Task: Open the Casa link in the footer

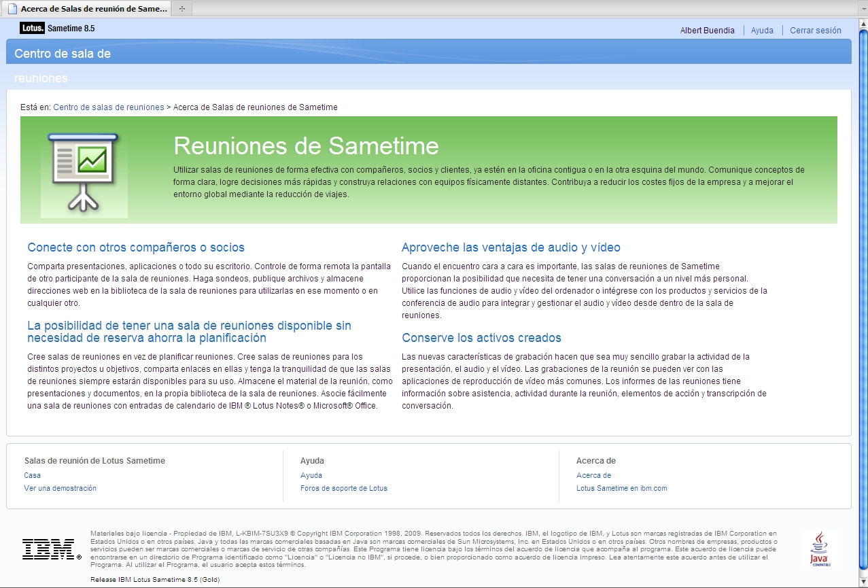Action: point(33,476)
